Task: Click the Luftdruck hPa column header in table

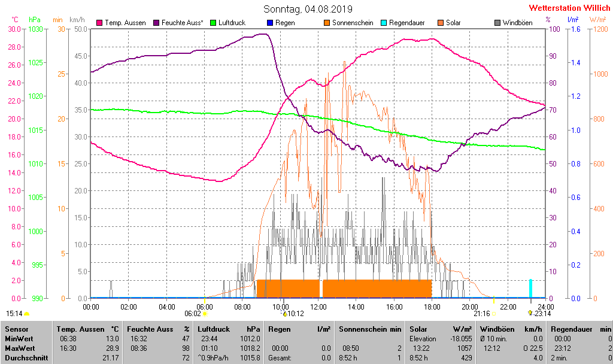Action: pos(229,329)
